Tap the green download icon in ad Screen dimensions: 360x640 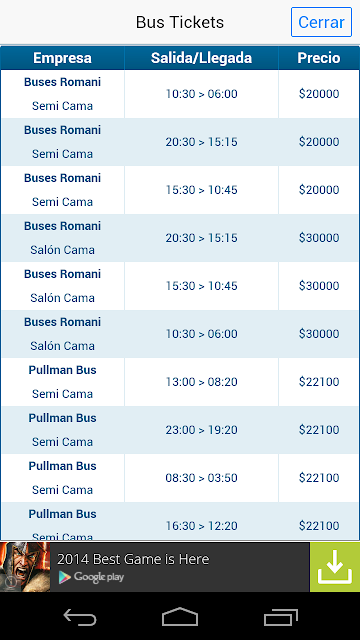(x=335, y=567)
